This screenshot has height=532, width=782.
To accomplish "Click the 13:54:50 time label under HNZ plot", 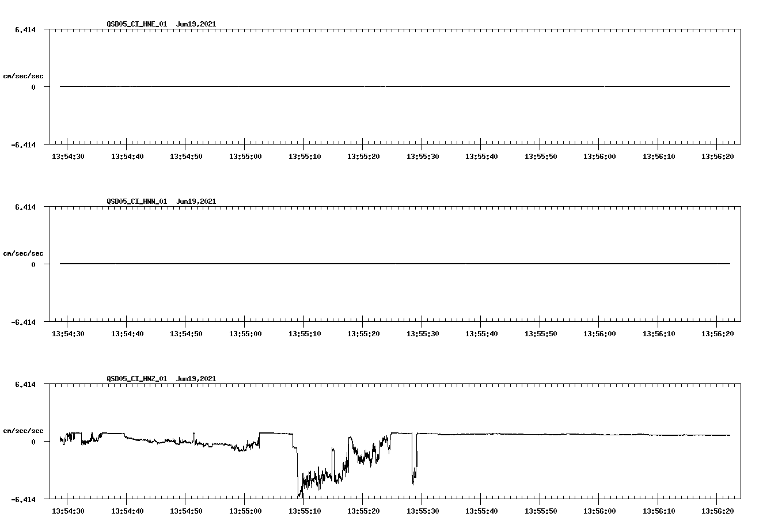I will pos(186,511).
